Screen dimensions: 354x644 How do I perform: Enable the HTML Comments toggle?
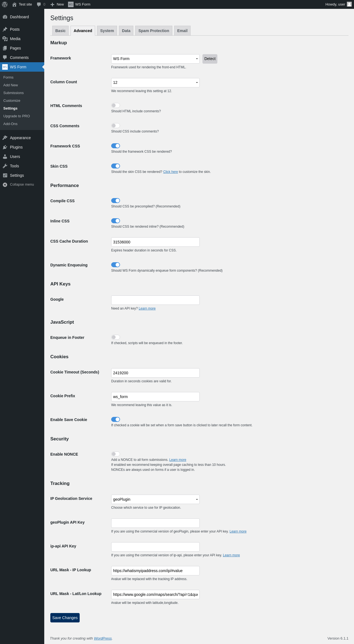point(116,105)
